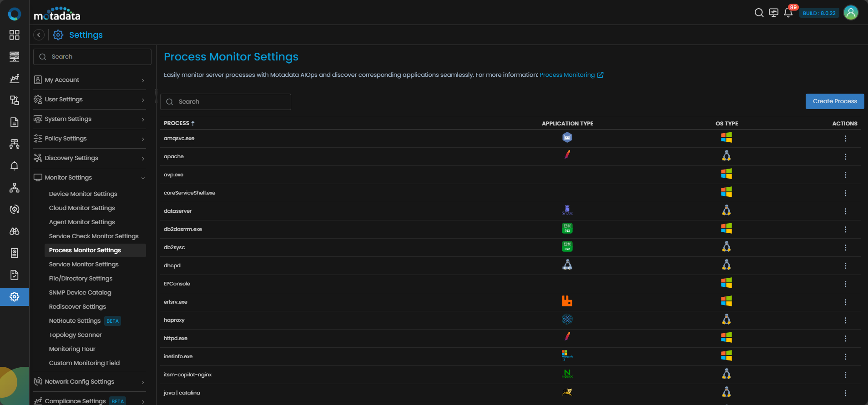Open NetRoute Settings
This screenshot has width=868, height=405.
pyautogui.click(x=75, y=321)
